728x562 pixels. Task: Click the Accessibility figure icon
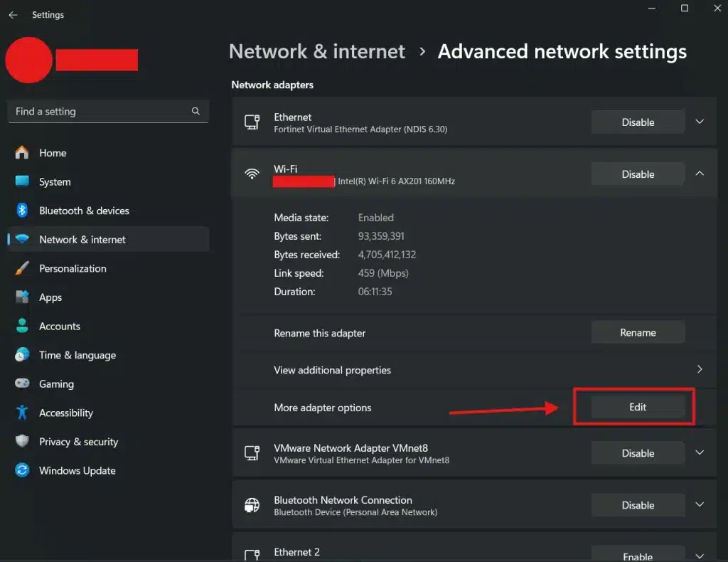click(x=22, y=413)
